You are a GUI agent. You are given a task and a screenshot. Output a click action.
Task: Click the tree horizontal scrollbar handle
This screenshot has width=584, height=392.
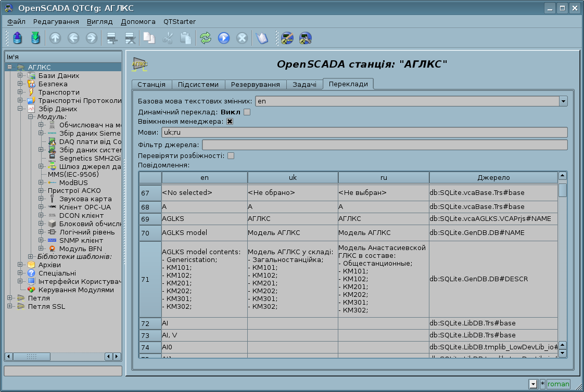[32, 356]
